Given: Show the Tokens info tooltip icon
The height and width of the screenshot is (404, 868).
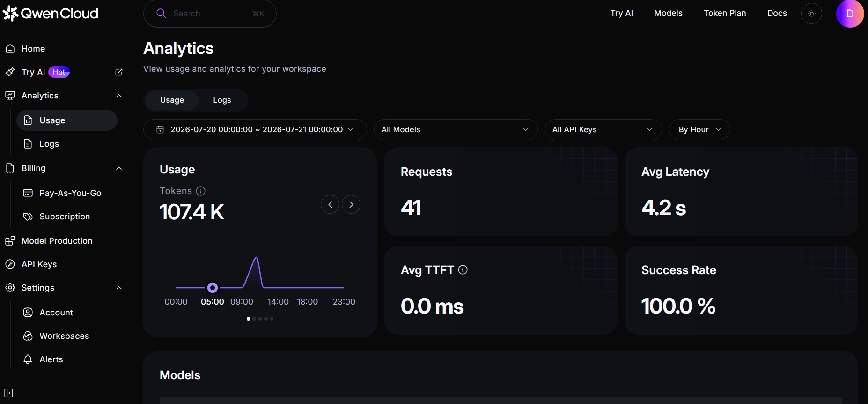Looking at the screenshot, I should tap(201, 191).
